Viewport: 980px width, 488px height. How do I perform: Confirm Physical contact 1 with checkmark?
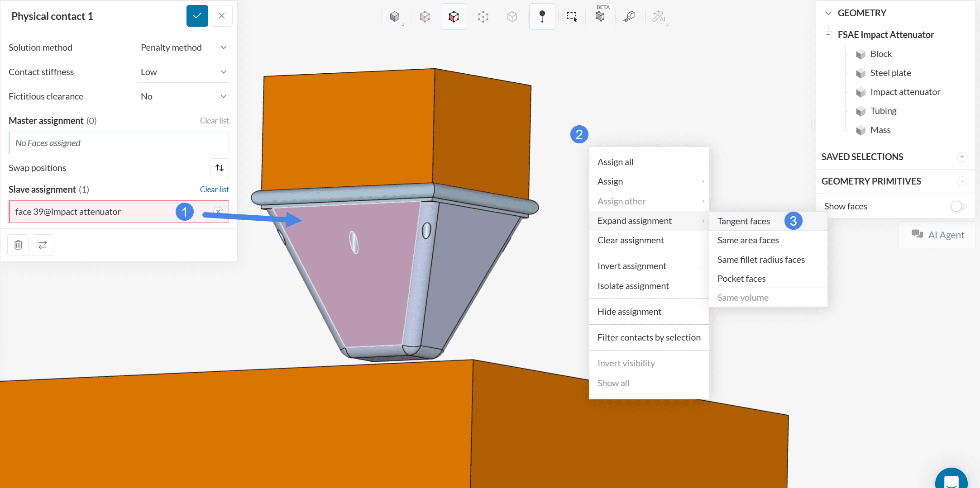pyautogui.click(x=197, y=16)
